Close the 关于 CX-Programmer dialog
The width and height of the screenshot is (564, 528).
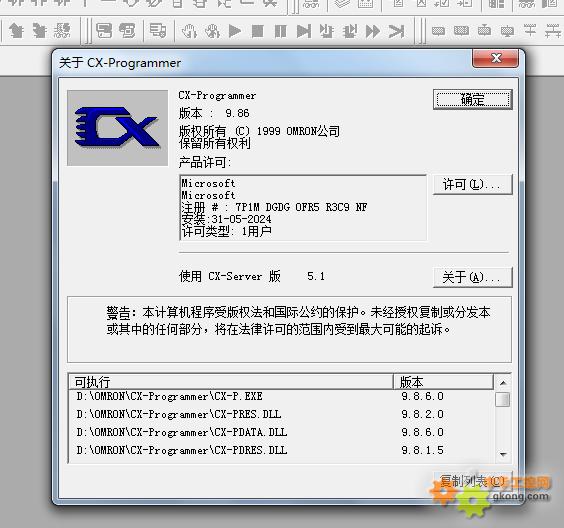tap(496, 58)
